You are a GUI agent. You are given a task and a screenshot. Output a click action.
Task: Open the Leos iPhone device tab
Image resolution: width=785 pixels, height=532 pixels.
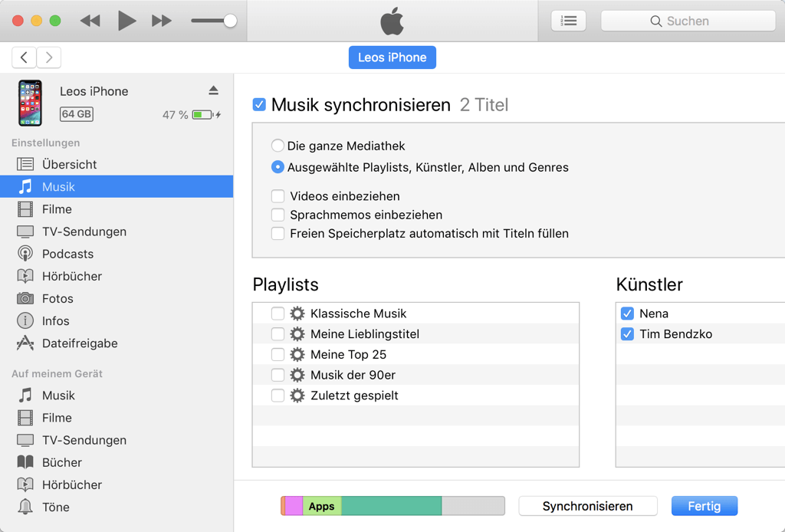(392, 57)
